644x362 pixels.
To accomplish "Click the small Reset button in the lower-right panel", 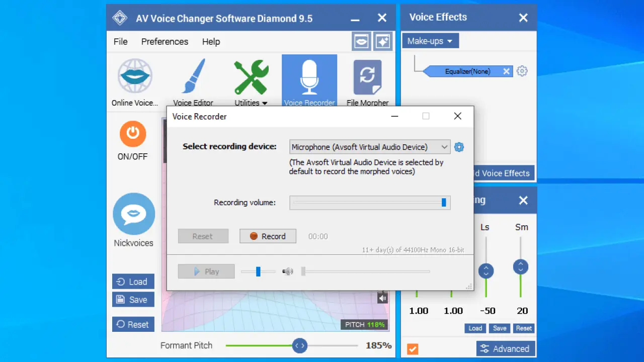I will point(524,328).
